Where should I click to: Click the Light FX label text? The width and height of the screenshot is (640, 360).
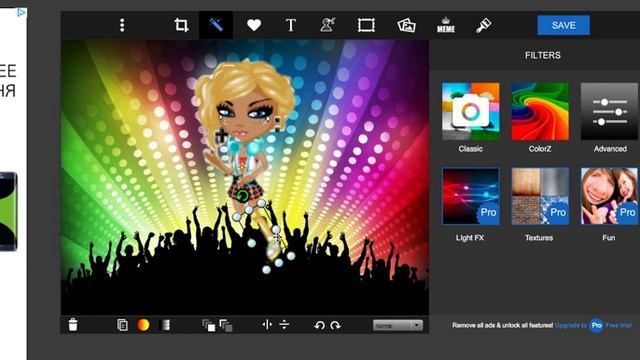coord(470,238)
